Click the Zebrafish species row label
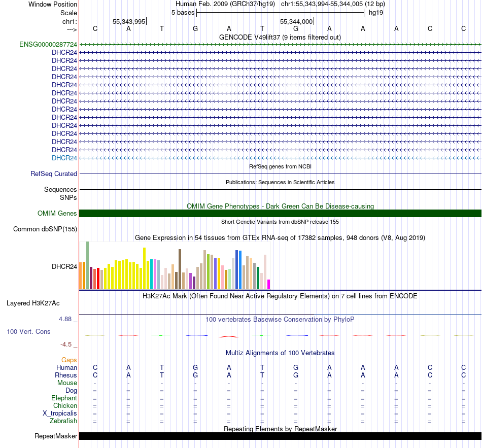 point(63,421)
